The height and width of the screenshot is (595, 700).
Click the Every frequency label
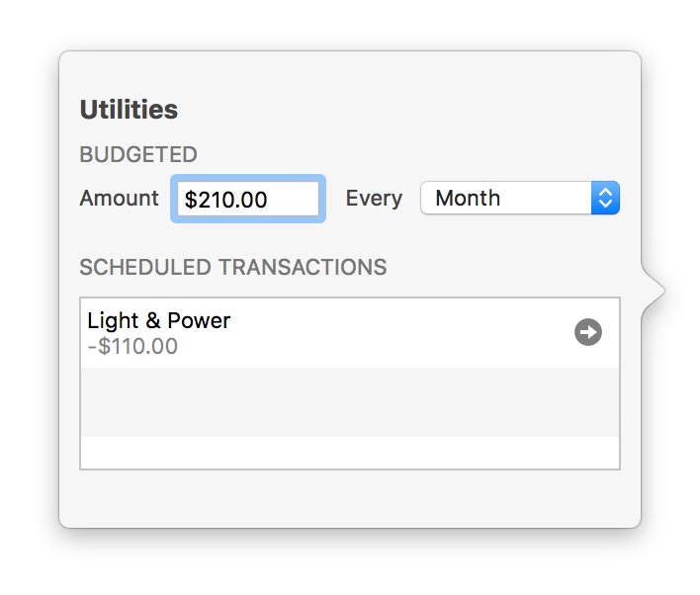(374, 198)
